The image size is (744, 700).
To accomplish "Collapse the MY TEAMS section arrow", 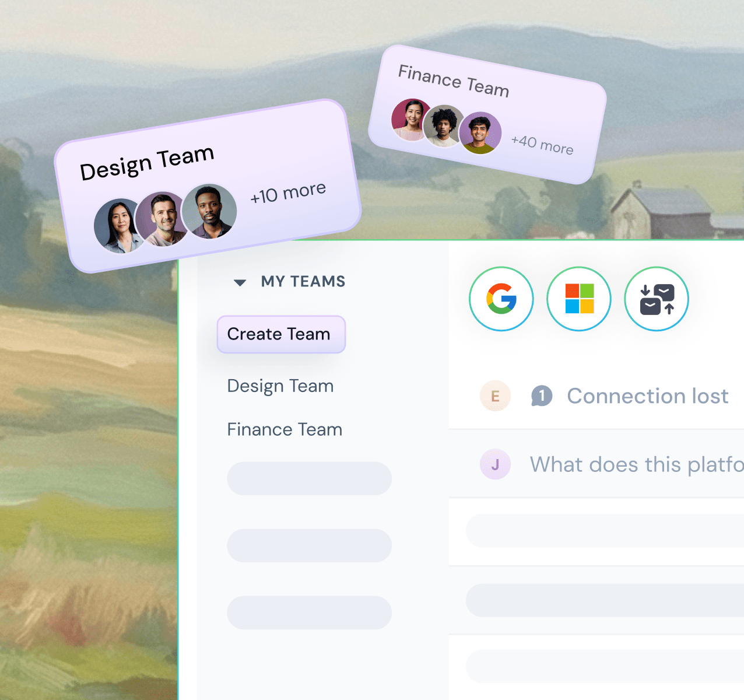I will (x=240, y=282).
